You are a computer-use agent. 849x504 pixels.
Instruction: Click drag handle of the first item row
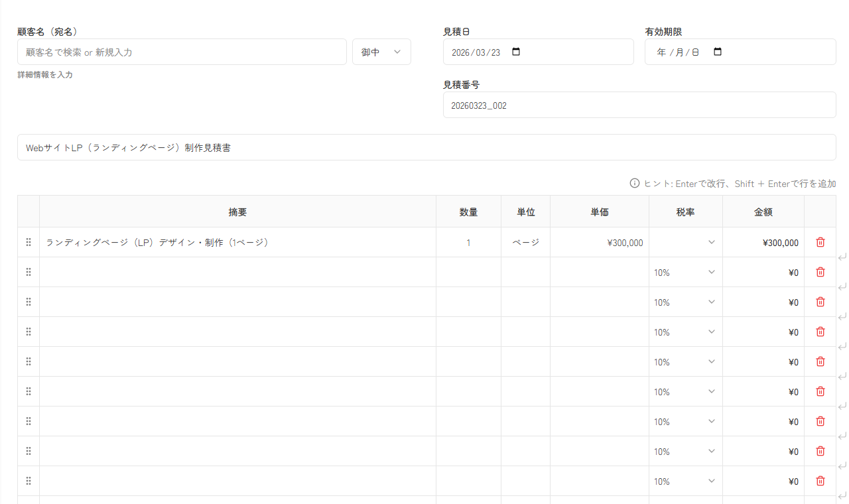[x=29, y=243]
